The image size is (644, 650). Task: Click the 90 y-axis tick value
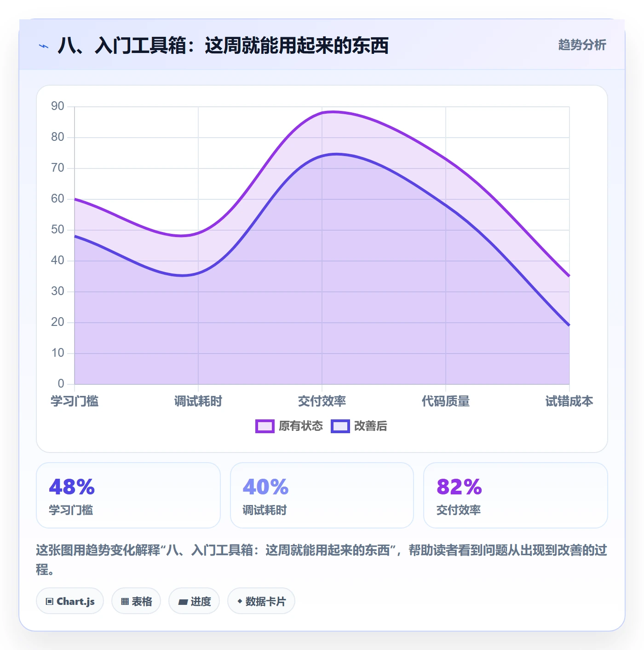click(57, 106)
